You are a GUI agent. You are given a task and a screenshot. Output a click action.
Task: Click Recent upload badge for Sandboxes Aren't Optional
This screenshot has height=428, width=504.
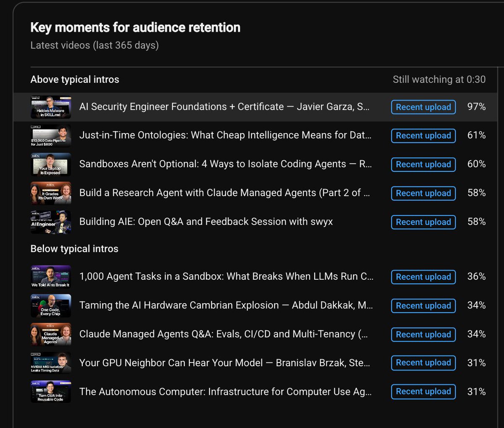[423, 164]
